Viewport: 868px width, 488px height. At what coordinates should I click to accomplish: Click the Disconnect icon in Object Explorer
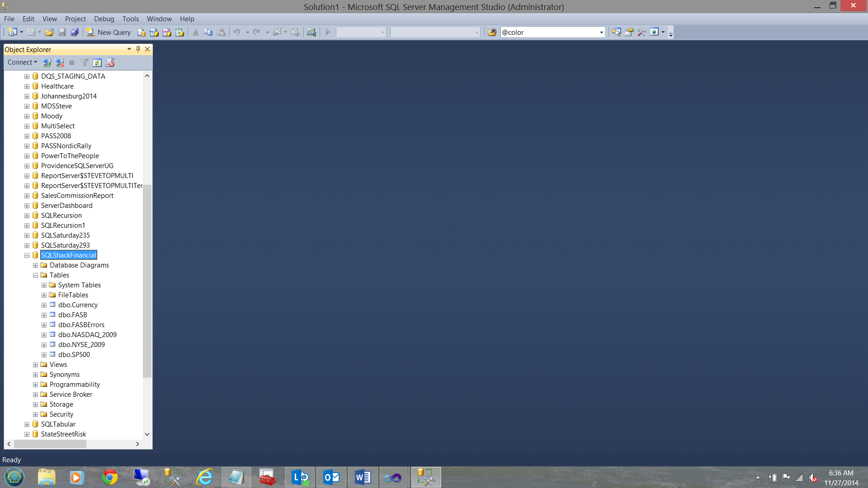59,62
